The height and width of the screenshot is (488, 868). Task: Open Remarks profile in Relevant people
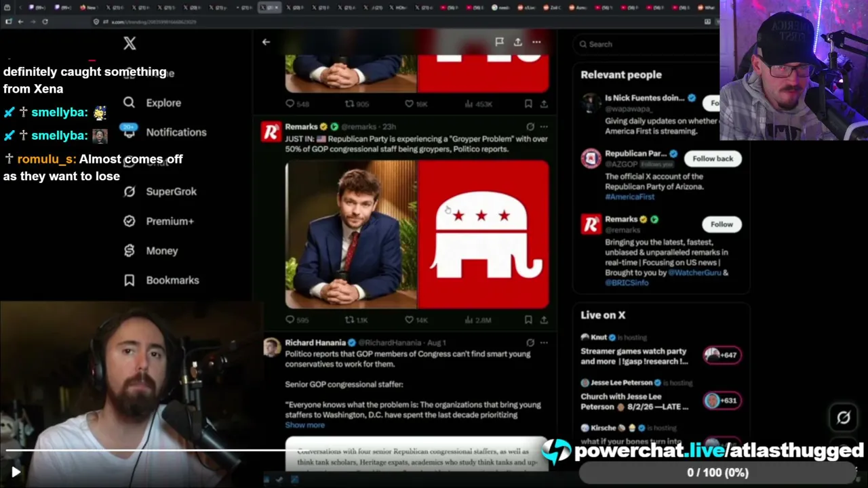click(x=621, y=220)
